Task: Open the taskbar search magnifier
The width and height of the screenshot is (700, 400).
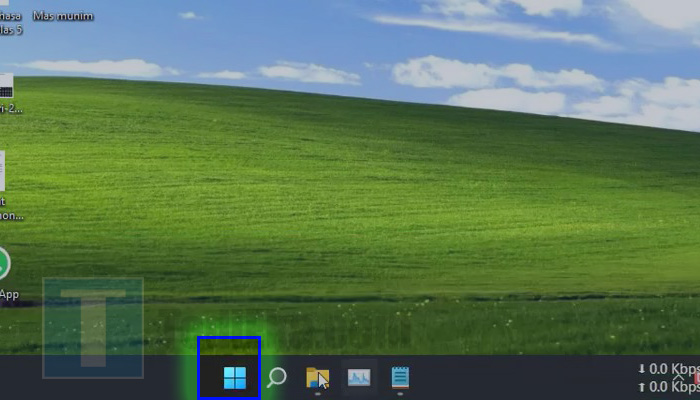Action: (277, 378)
